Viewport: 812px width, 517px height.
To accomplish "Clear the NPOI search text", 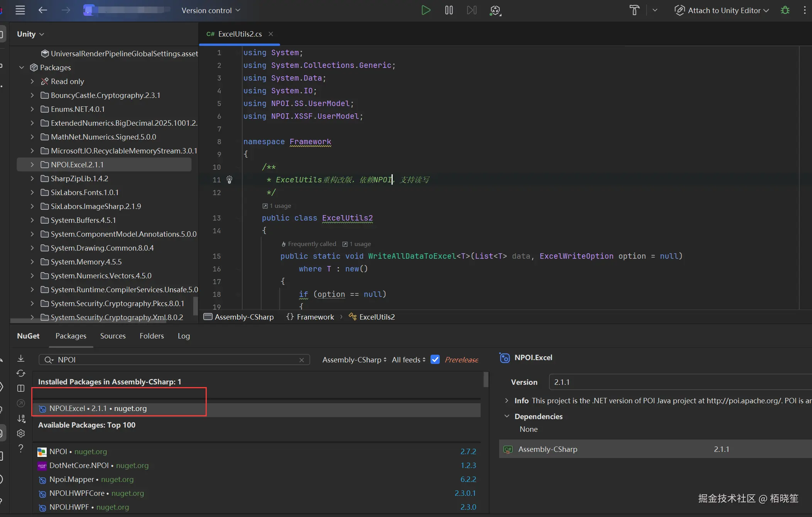I will pos(302,360).
